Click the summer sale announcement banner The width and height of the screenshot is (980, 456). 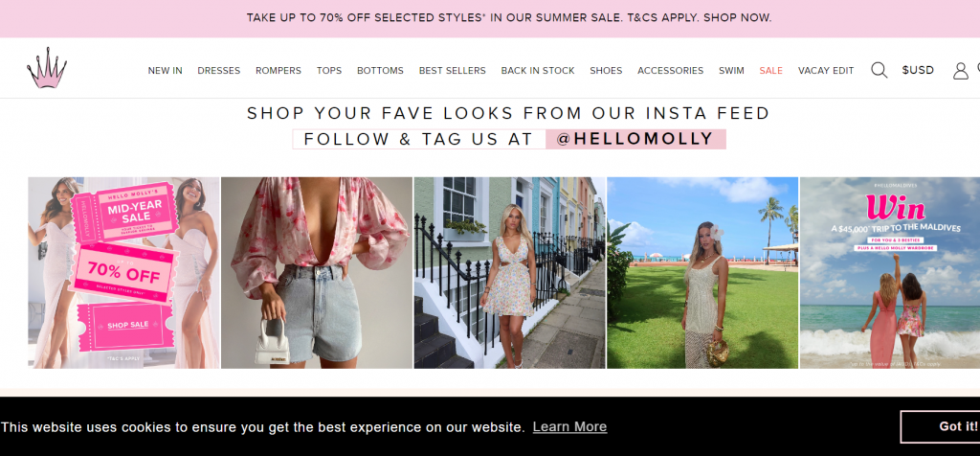(509, 17)
